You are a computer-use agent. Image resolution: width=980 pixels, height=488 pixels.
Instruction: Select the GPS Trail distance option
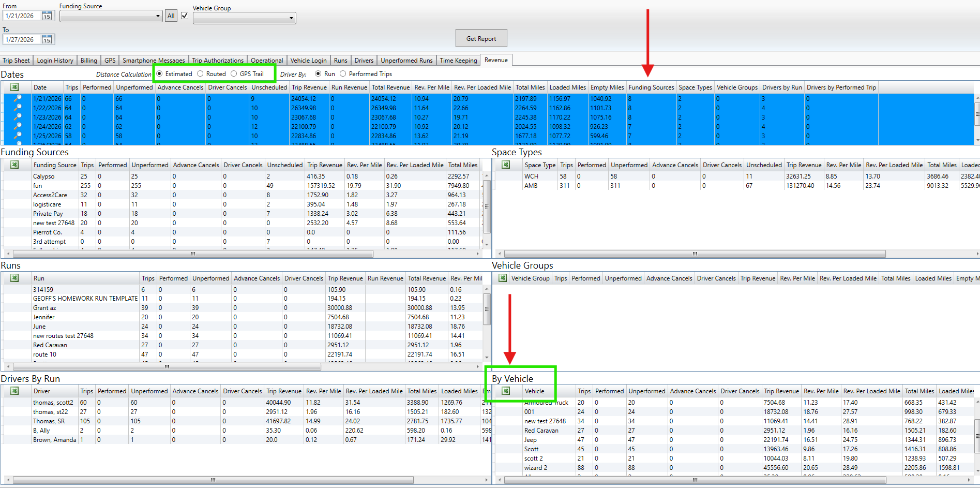234,74
